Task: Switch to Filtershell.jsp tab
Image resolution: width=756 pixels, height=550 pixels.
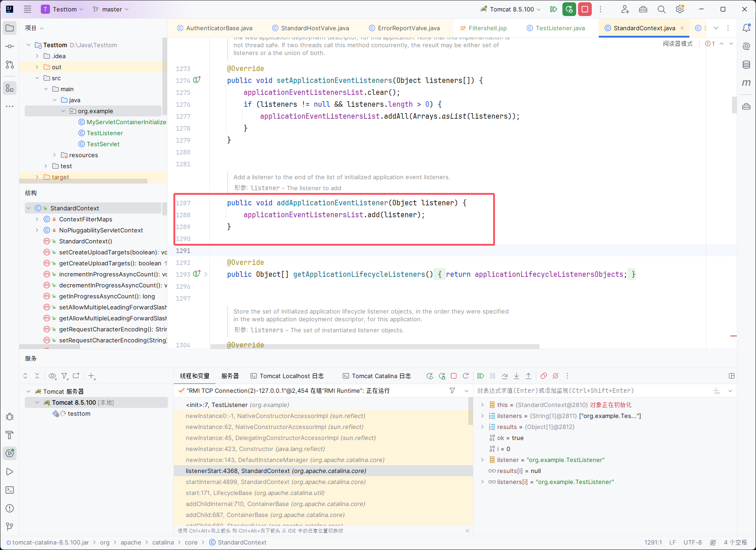Action: click(x=483, y=28)
